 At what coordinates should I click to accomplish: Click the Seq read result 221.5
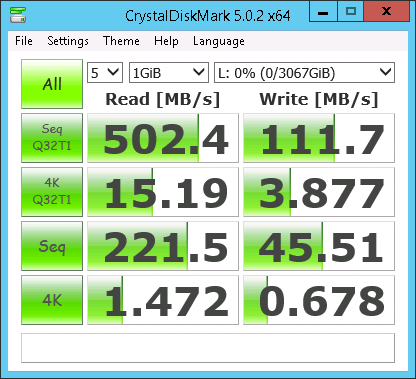(x=163, y=246)
